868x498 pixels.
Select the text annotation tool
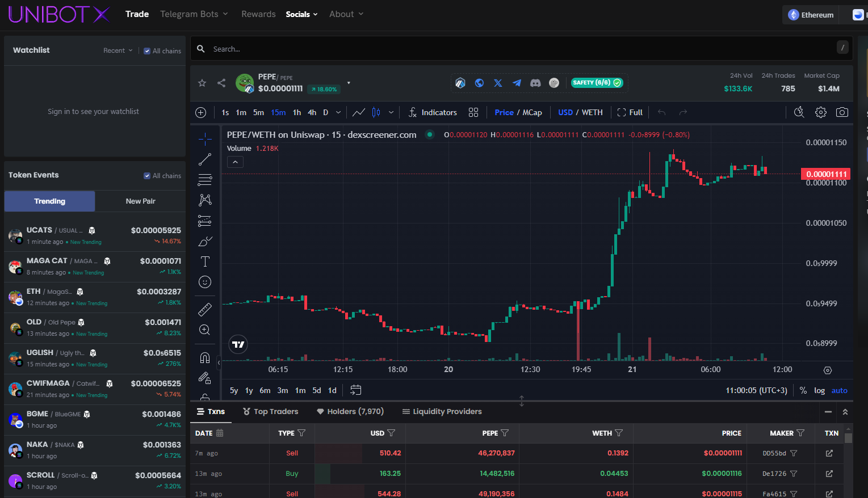tap(205, 261)
